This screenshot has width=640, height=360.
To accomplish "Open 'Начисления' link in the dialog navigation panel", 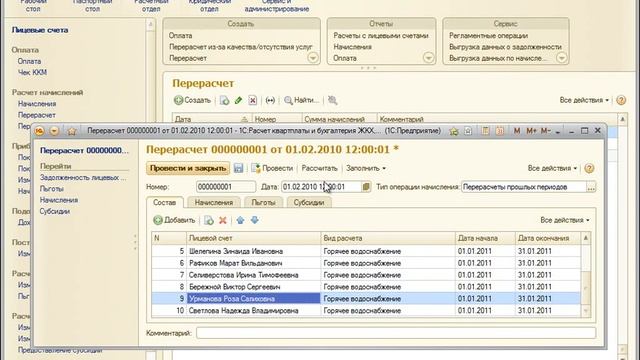I will coord(59,200).
